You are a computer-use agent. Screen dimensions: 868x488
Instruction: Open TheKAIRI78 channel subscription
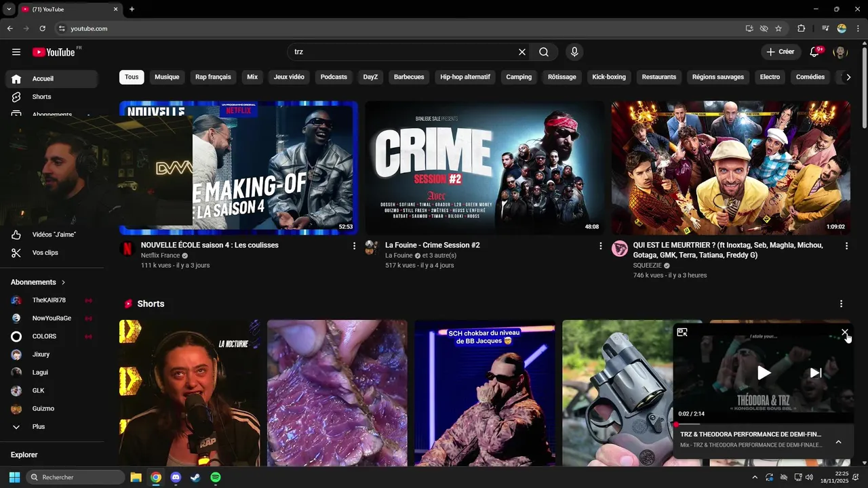(52, 300)
